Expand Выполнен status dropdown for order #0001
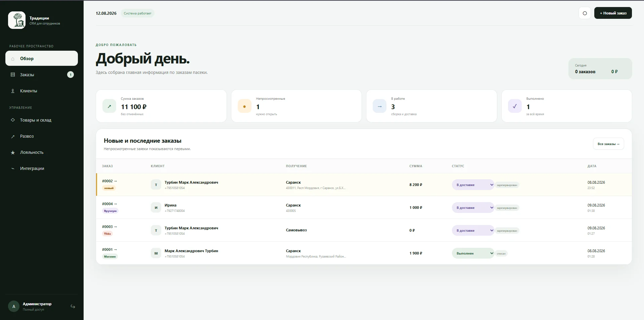The image size is (644, 320). pos(473,253)
